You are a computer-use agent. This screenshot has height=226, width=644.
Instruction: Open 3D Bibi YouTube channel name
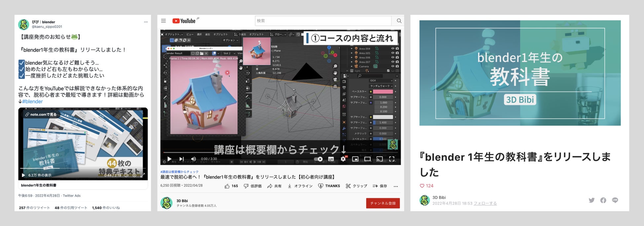tap(182, 201)
